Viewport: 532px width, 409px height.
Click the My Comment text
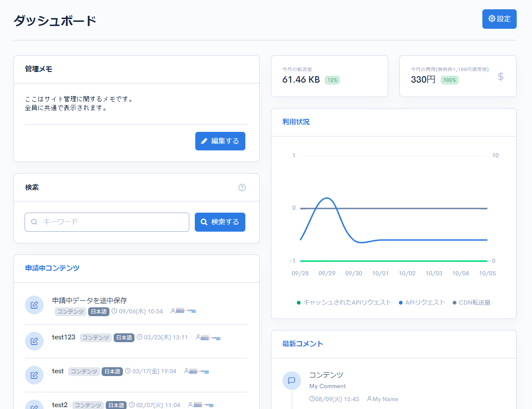click(327, 386)
